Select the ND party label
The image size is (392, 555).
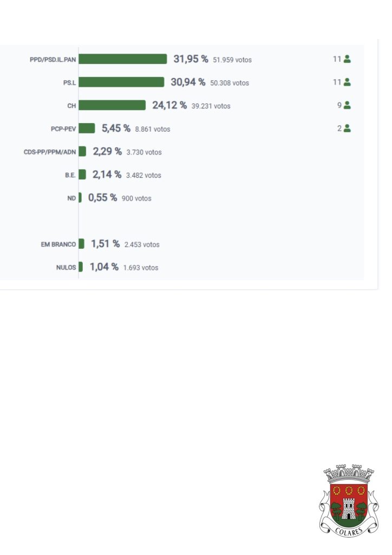tap(71, 198)
